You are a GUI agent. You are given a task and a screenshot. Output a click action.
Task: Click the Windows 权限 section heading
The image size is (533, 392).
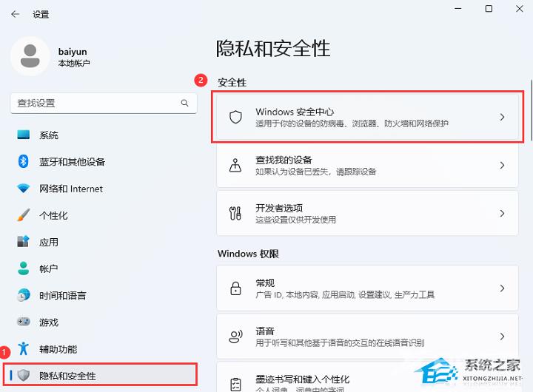click(248, 254)
